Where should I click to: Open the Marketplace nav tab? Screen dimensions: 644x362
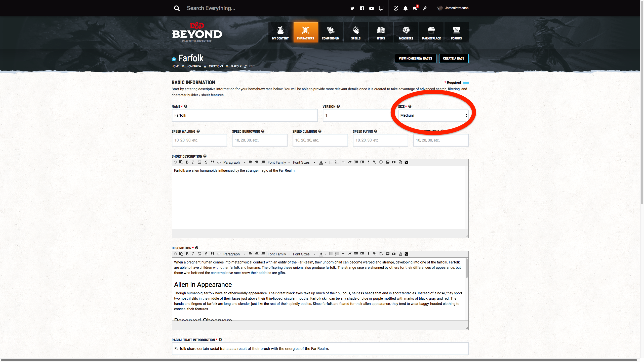click(431, 32)
